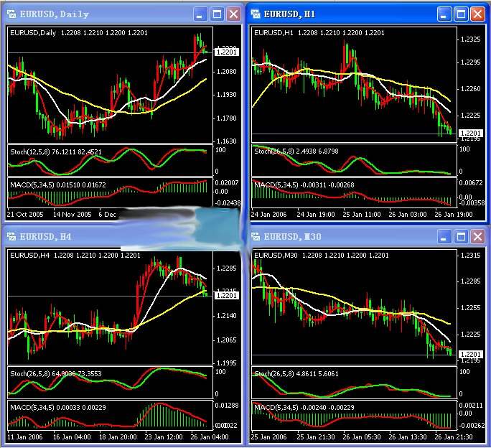Click the 26 Jan 13:30 time label in M30
The height and width of the screenshot is (448, 491).
tap(408, 437)
